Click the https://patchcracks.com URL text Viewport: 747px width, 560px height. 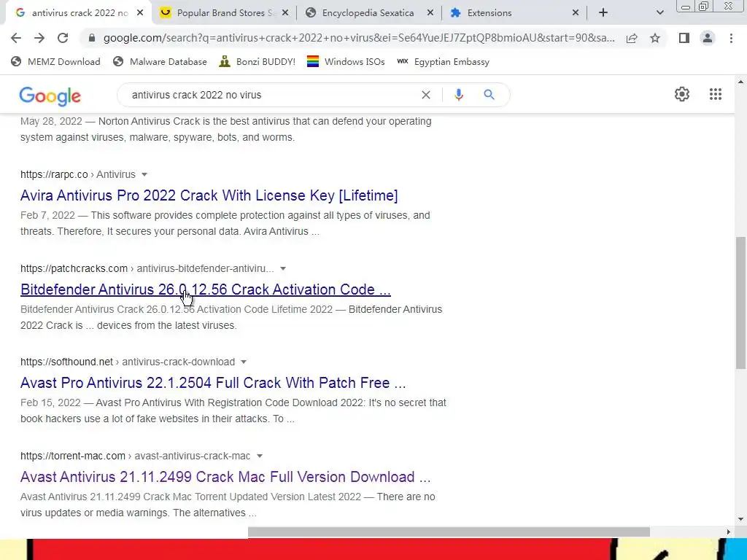pos(74,268)
